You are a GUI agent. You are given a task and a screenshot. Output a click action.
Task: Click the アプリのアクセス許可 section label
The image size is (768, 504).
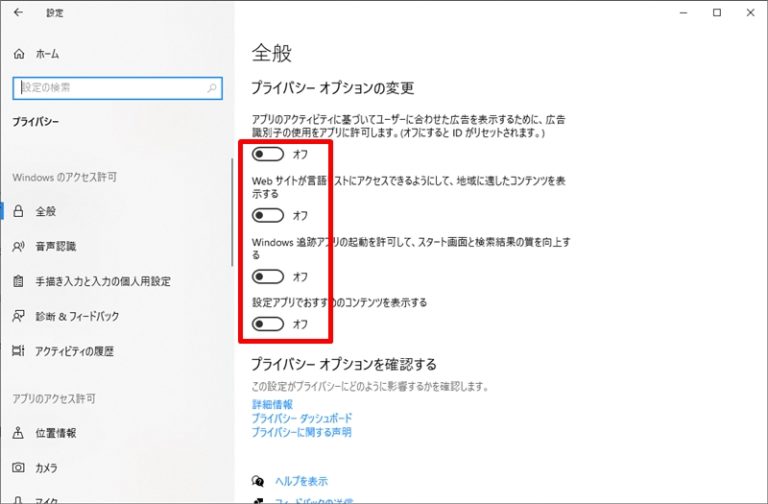(x=54, y=399)
